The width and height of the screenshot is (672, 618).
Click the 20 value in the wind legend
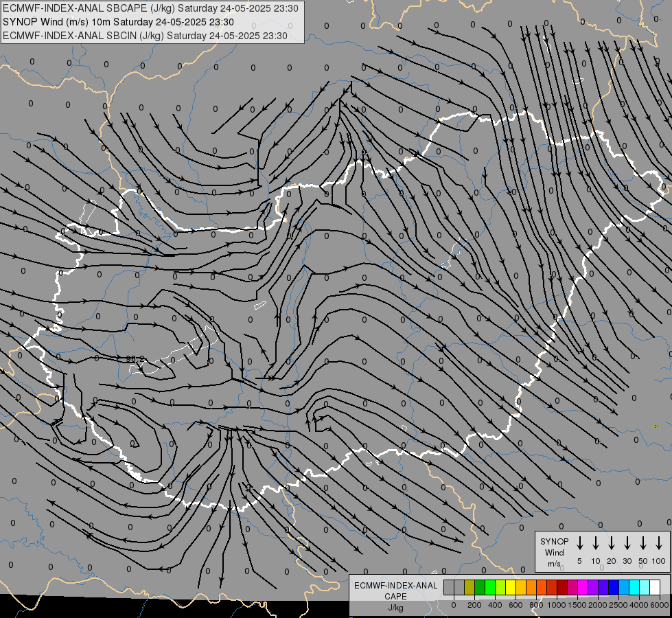(612, 562)
